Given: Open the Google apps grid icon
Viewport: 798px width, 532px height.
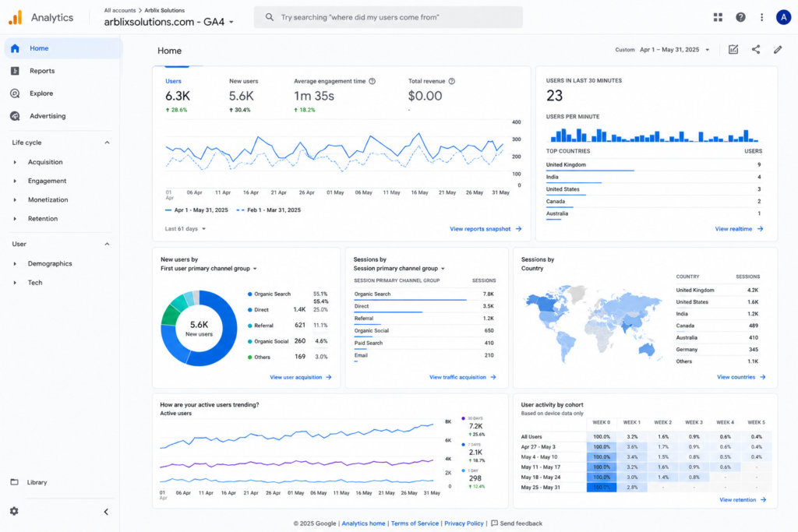Looking at the screenshot, I should (x=718, y=17).
